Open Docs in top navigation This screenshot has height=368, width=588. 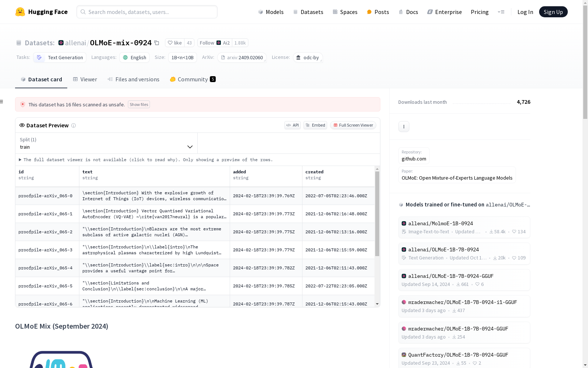pos(408,12)
